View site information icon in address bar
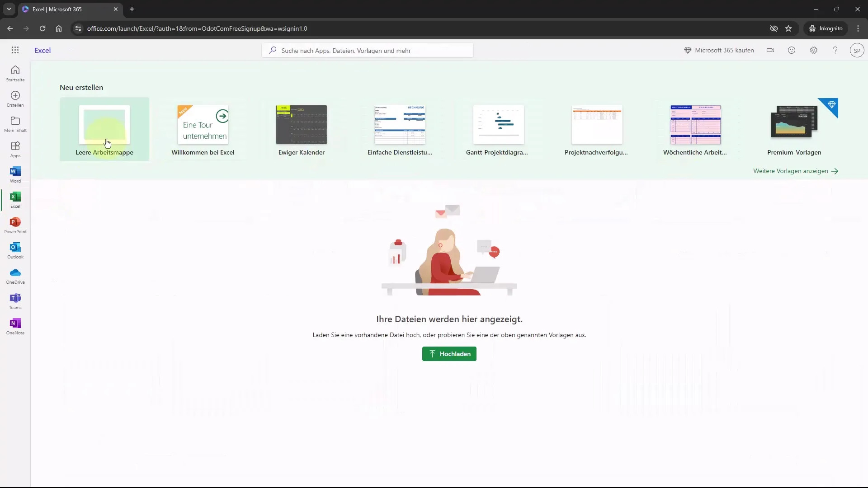 [78, 28]
